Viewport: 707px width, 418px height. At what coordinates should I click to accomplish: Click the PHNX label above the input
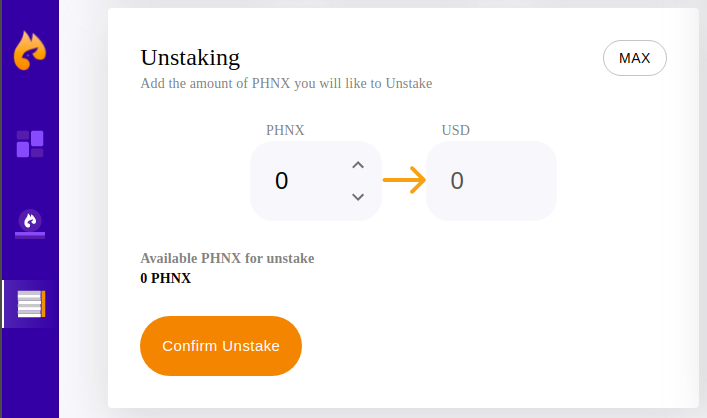[x=285, y=130]
